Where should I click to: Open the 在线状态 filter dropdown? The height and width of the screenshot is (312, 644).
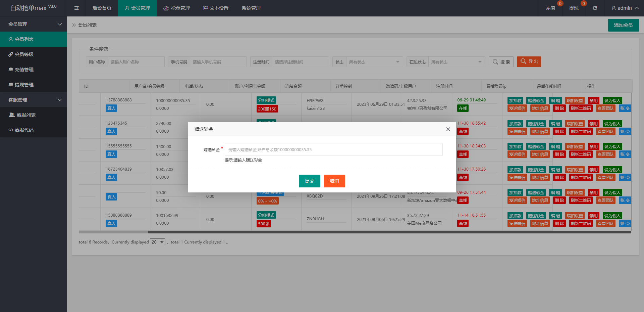point(456,62)
